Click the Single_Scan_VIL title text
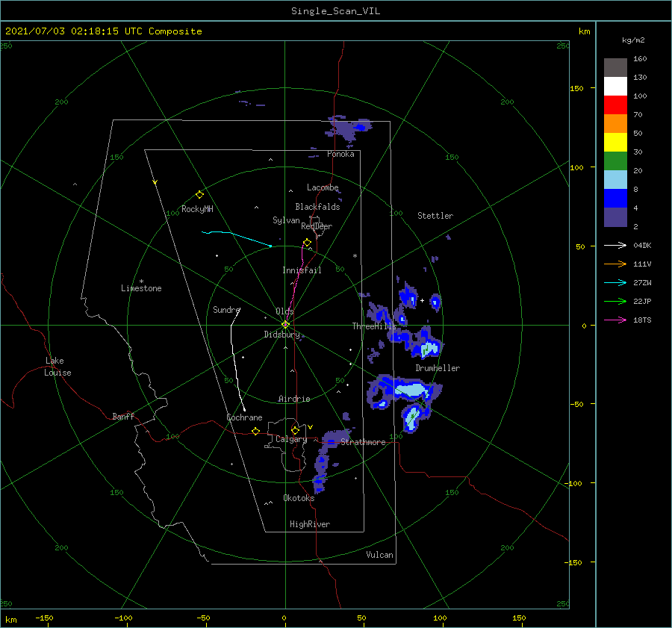Image resolution: width=672 pixels, height=628 pixels. tap(335, 11)
